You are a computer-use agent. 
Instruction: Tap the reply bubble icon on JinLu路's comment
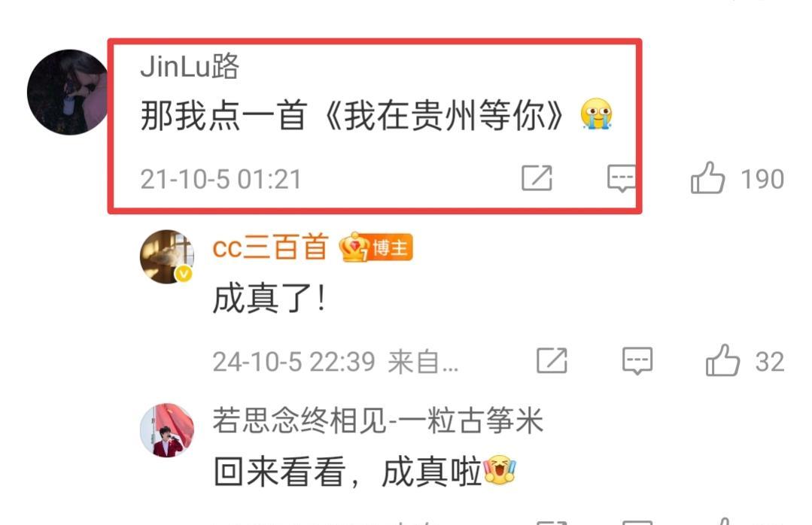click(622, 178)
